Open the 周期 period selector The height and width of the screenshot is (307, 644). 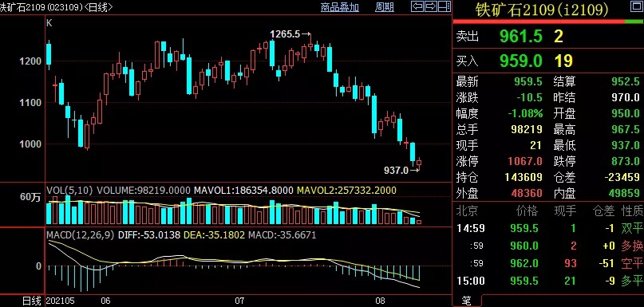pos(385,7)
